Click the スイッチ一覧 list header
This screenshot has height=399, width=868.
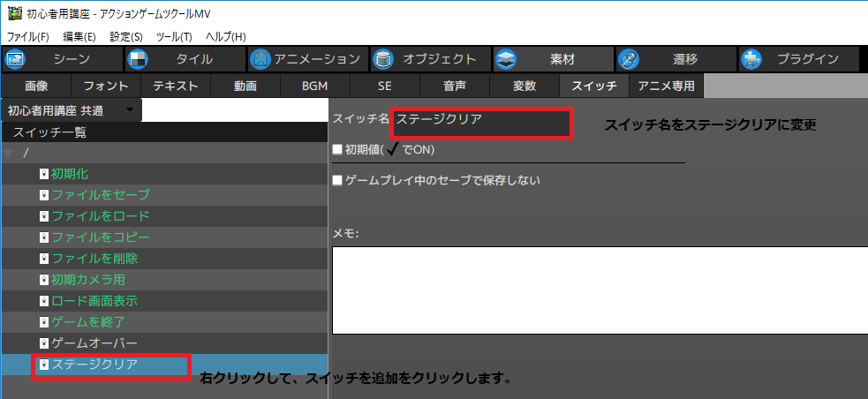click(x=164, y=132)
